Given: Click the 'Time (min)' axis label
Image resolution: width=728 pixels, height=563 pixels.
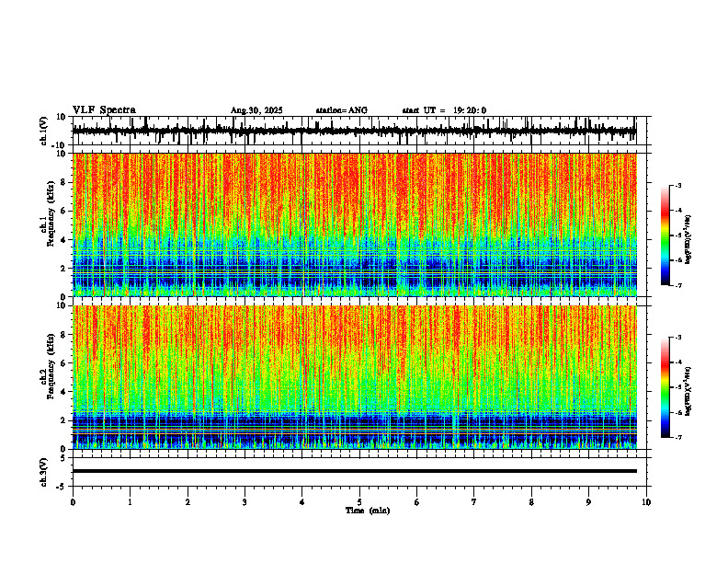Looking at the screenshot, I should (368, 511).
